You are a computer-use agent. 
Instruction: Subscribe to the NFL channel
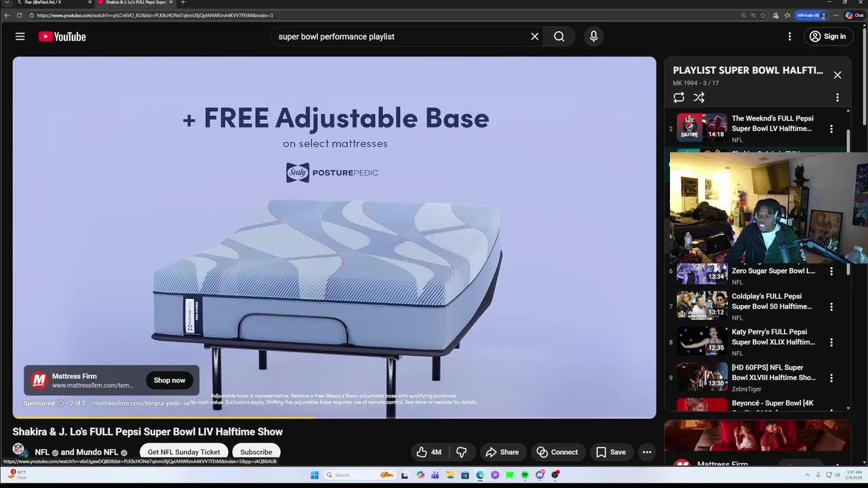pos(256,452)
